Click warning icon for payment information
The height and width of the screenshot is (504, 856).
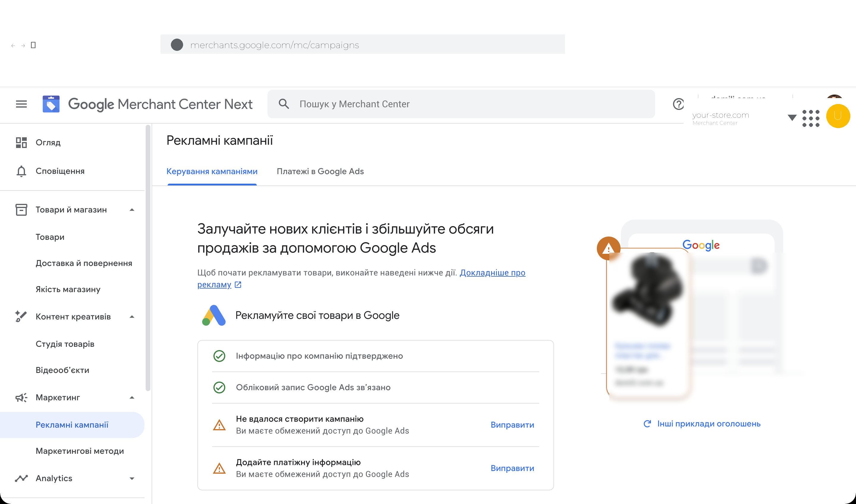coord(219,468)
